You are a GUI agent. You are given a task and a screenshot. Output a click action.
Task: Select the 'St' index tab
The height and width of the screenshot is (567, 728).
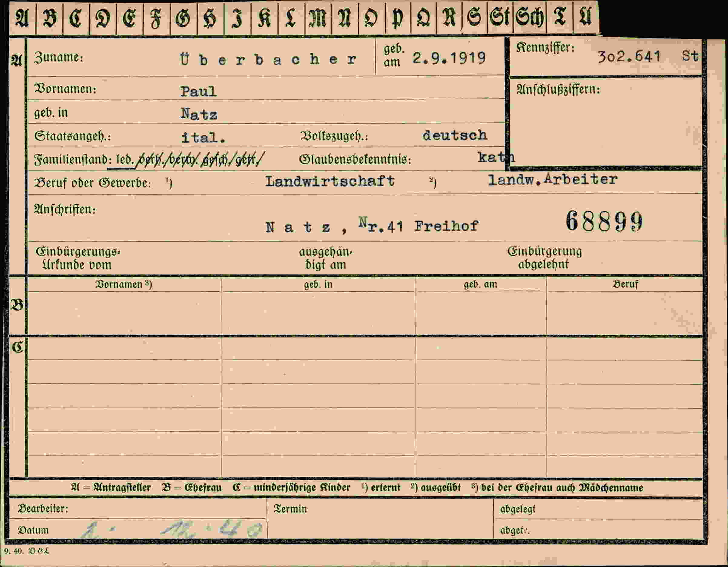coord(500,18)
